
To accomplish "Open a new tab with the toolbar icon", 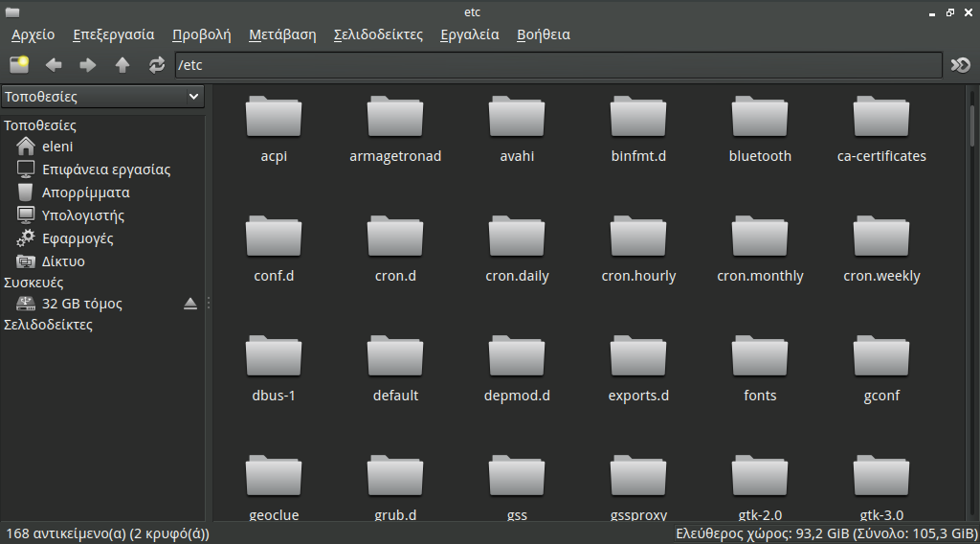I will [x=19, y=64].
